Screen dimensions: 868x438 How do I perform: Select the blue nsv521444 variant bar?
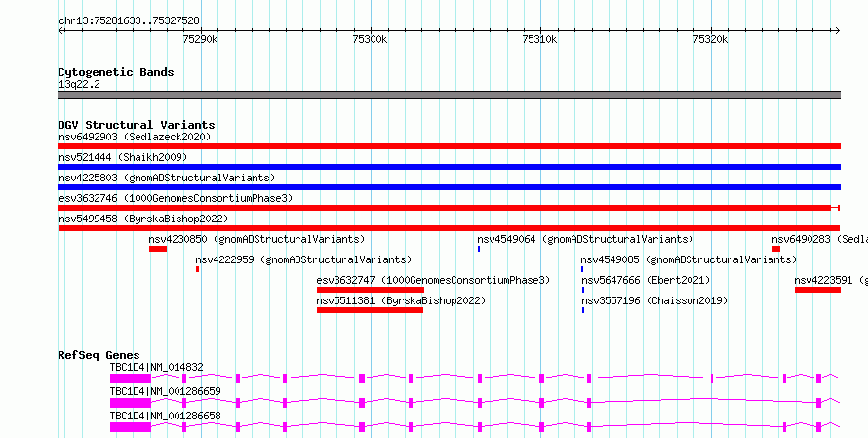point(449,167)
